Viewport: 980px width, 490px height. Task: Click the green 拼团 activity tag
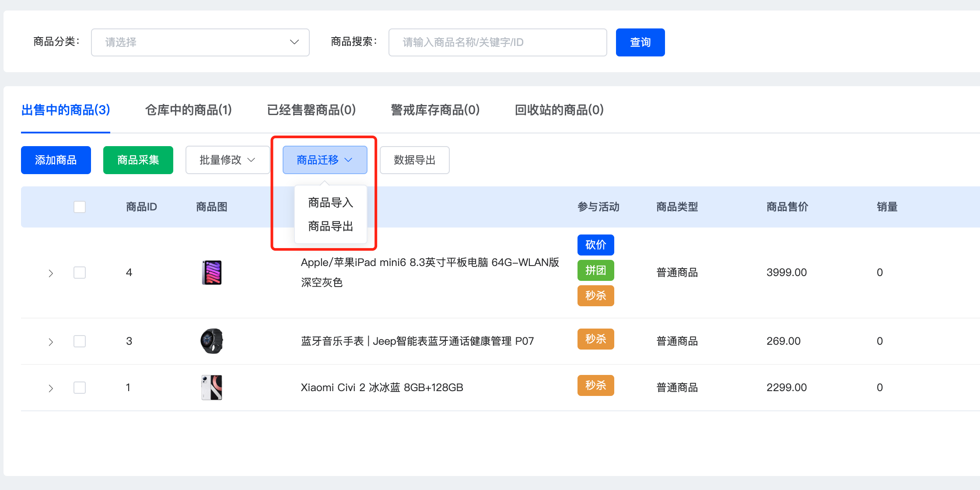click(595, 270)
